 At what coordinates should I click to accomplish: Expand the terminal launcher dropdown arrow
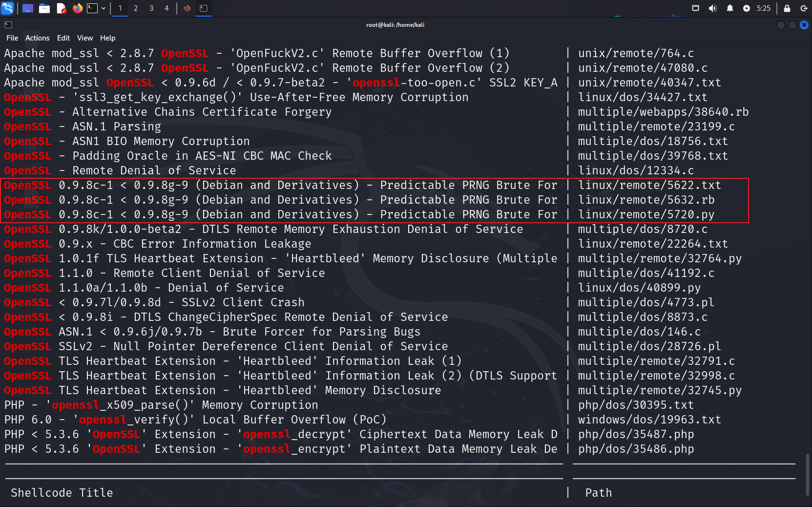click(104, 8)
